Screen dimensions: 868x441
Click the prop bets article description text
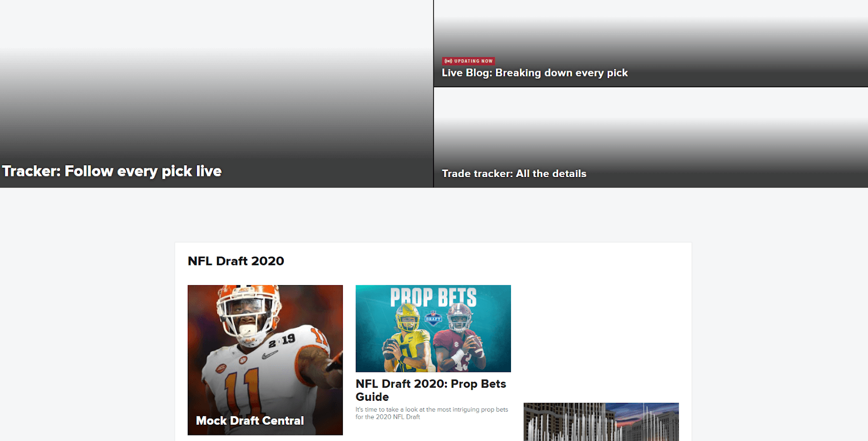point(432,413)
